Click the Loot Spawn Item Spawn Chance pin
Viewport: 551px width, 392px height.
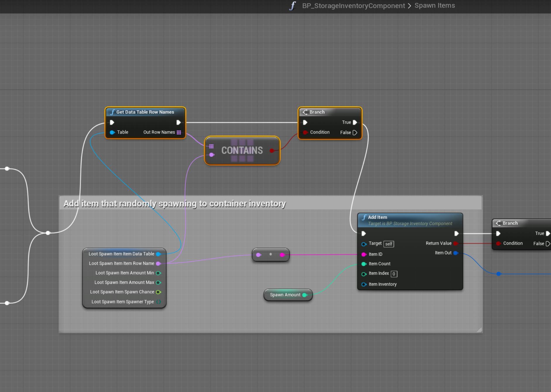pyautogui.click(x=159, y=292)
